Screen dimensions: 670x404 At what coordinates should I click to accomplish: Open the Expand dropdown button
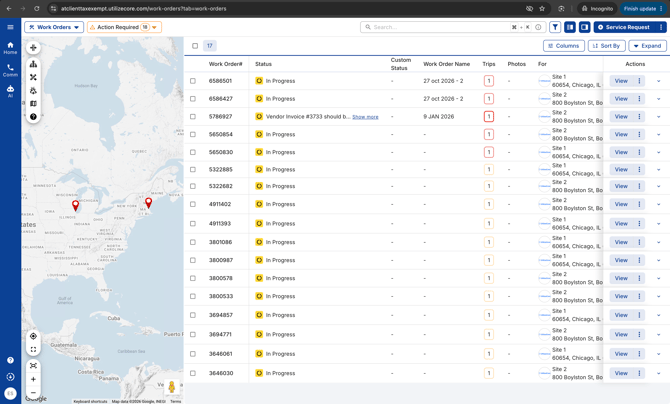pyautogui.click(x=647, y=46)
